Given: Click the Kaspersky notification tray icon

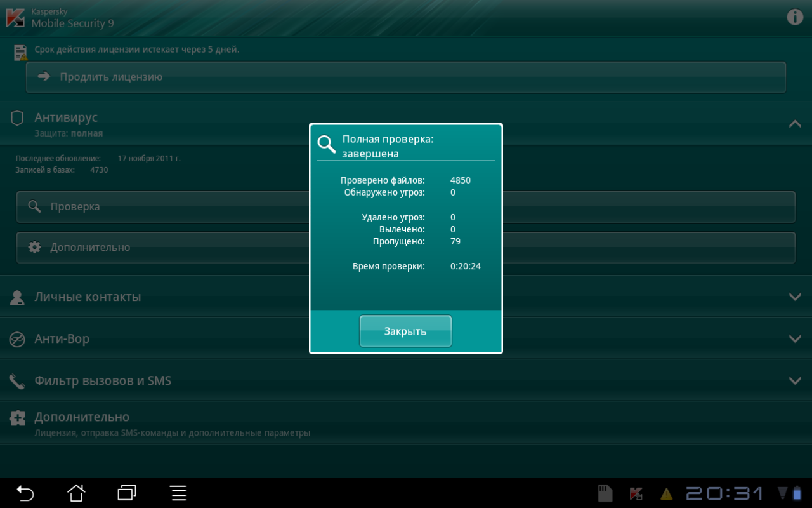Looking at the screenshot, I should point(636,493).
